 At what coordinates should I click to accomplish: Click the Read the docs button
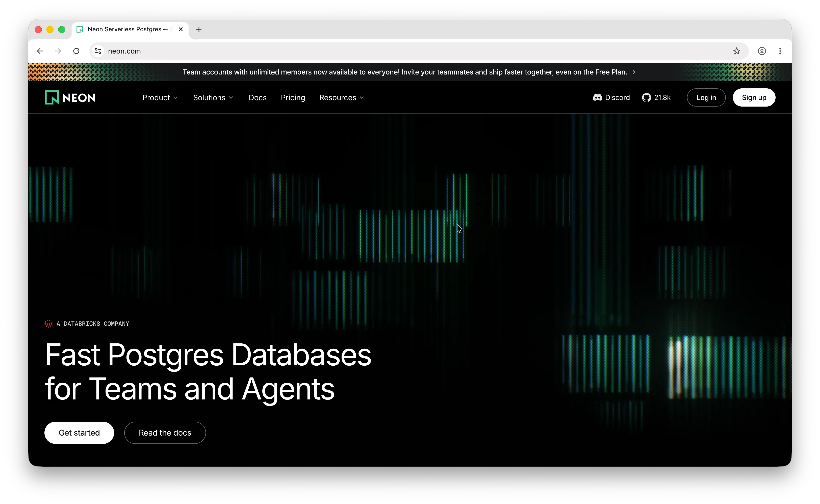165,433
